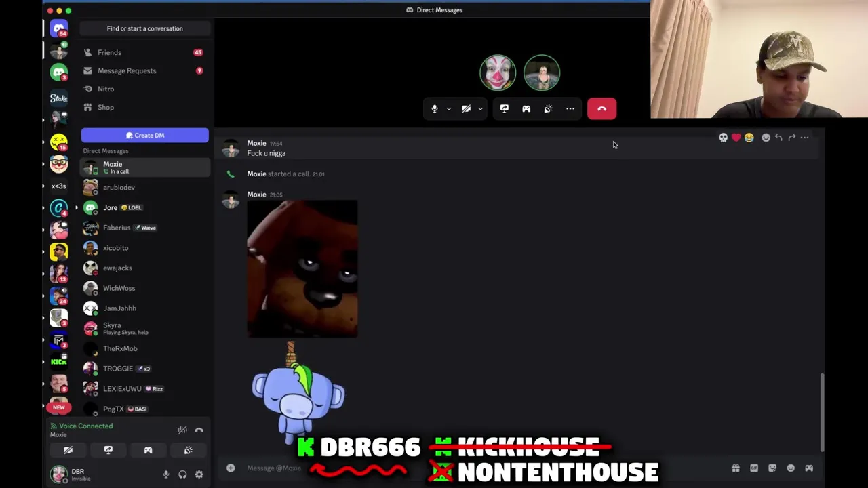Open the TheRxMob direct message
Screen dimensions: 868x488
pos(144,348)
